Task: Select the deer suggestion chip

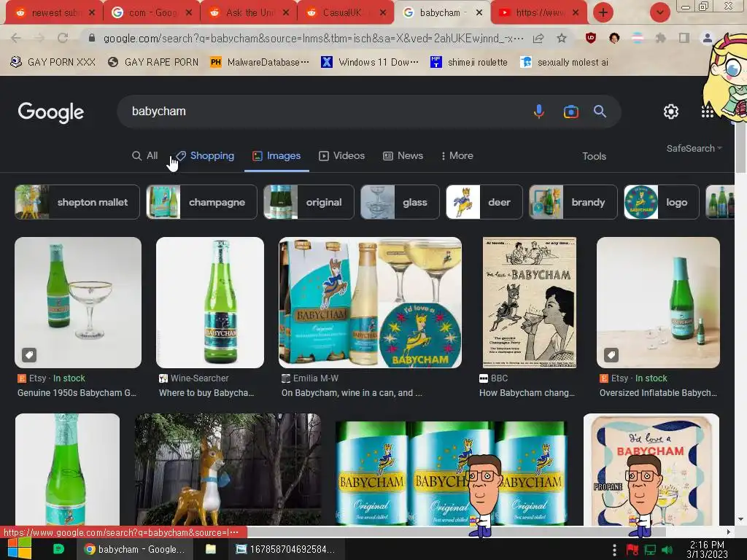Action: [x=484, y=203]
